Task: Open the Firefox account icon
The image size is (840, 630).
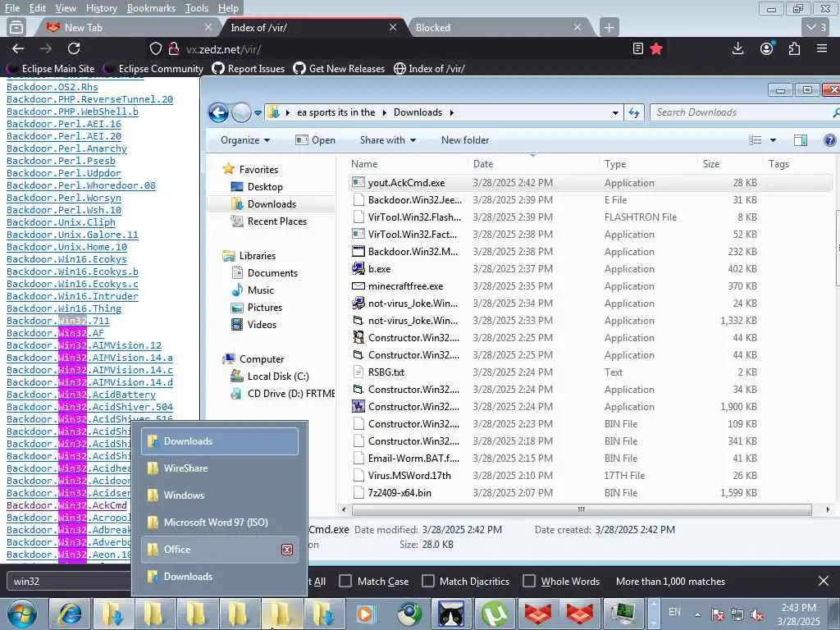Action: point(767,48)
